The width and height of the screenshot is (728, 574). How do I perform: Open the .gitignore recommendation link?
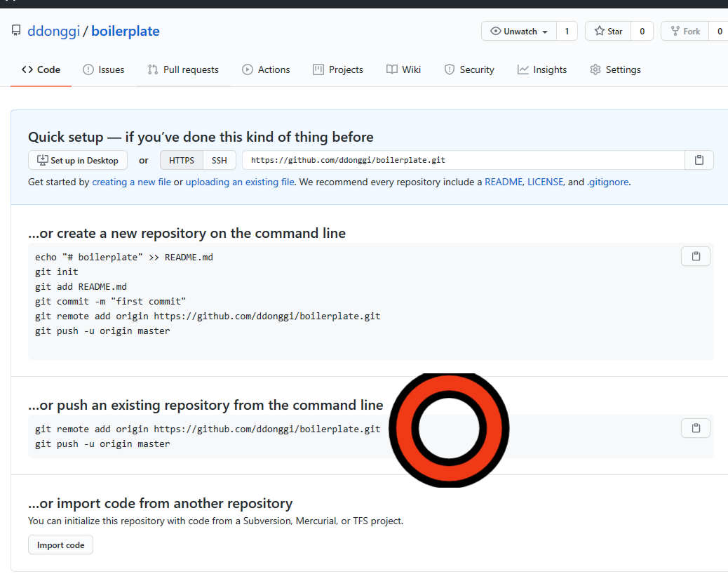608,182
